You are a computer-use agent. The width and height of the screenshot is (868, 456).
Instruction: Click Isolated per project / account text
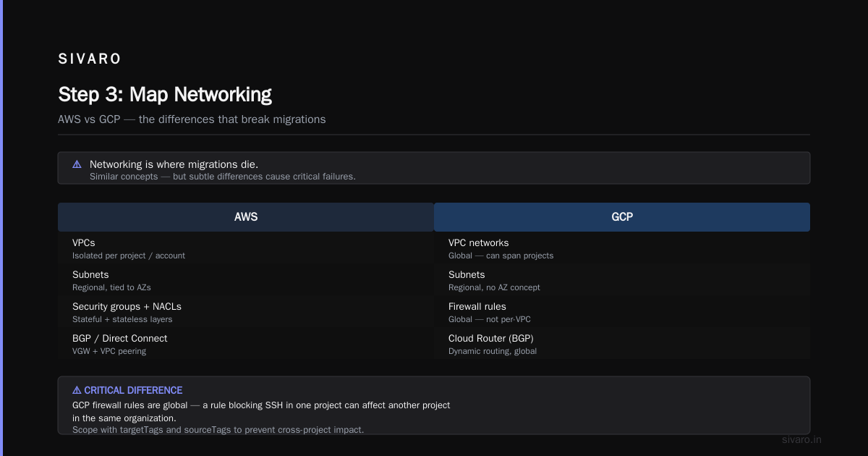[x=129, y=256]
